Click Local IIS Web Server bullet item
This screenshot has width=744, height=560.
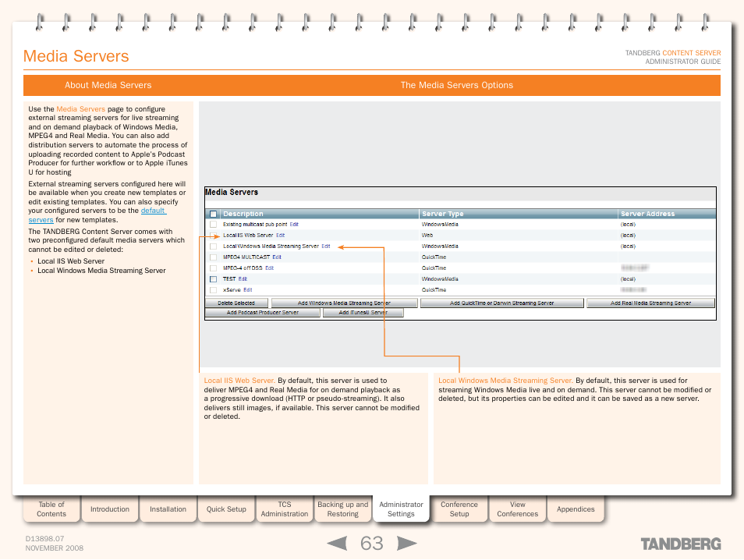(71, 261)
